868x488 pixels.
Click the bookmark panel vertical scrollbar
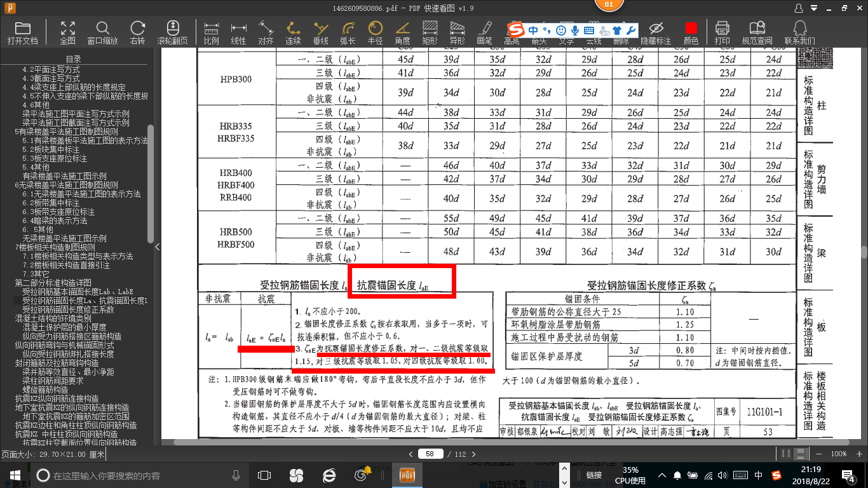pos(151,183)
